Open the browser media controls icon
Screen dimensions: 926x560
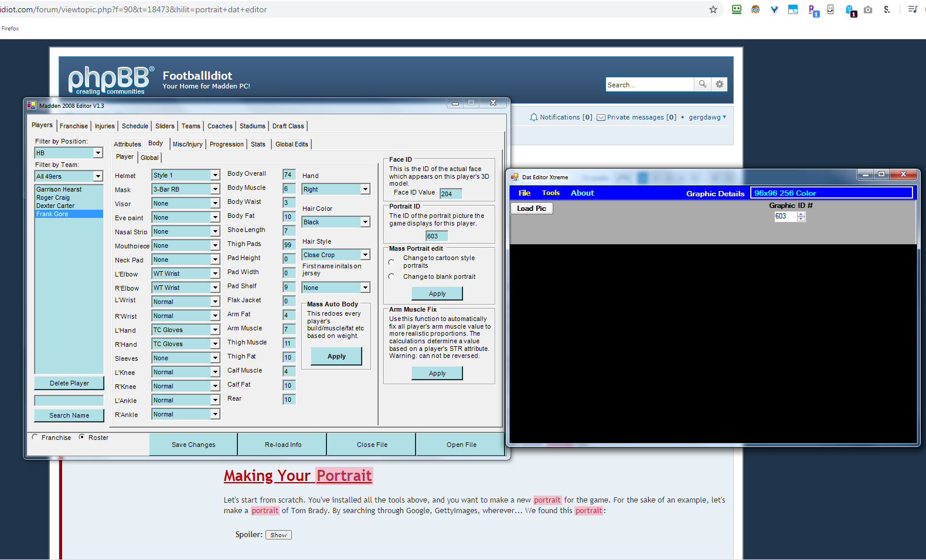coord(913,9)
